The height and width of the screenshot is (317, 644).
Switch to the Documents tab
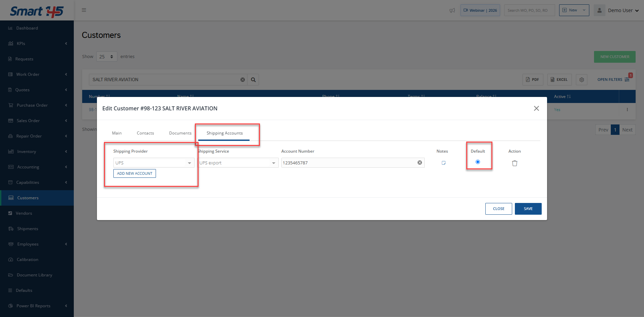pos(180,133)
